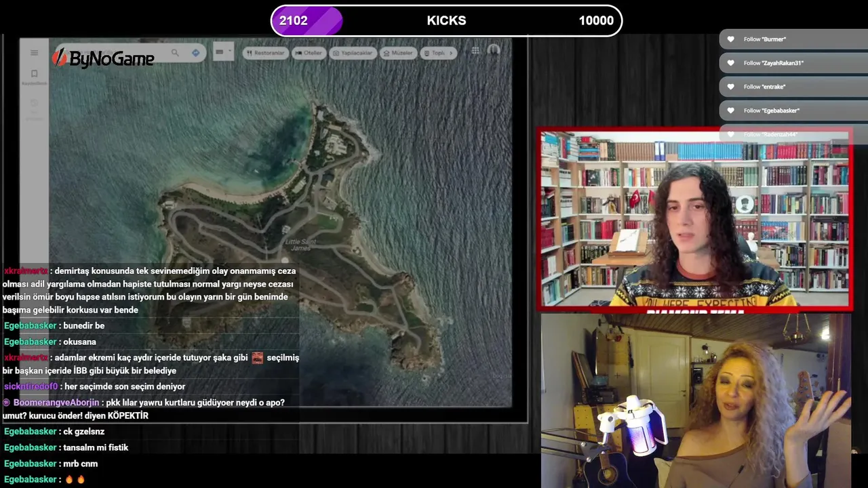Click username BoomerangveAborjin in chat
Viewport: 868px width, 488px height.
56,403
